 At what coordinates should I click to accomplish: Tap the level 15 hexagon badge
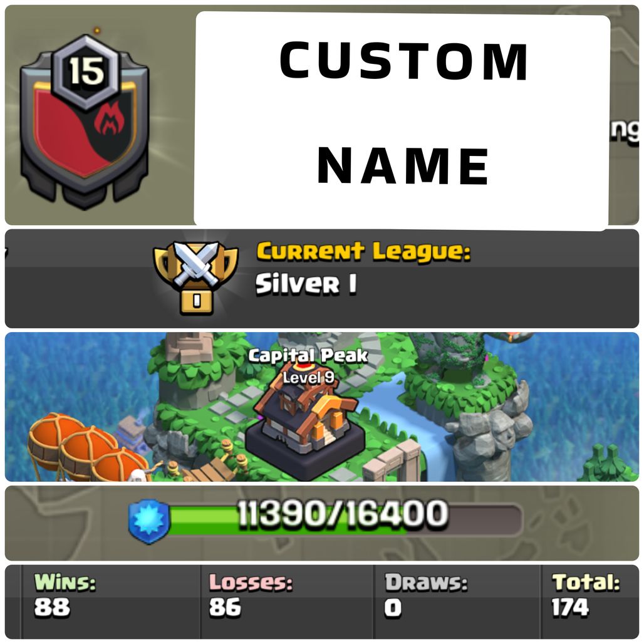86,72
